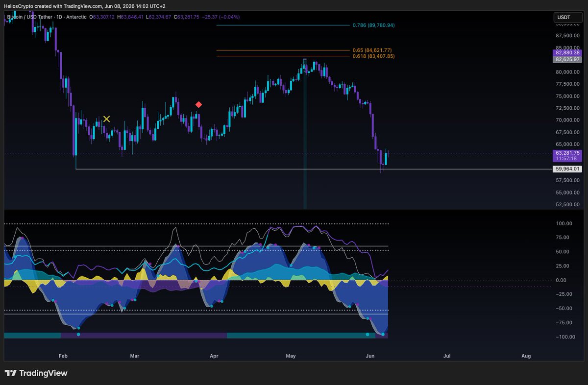This screenshot has width=588, height=385.
Task: Click the 50.00 oscillator scale value
Action: [563, 252]
